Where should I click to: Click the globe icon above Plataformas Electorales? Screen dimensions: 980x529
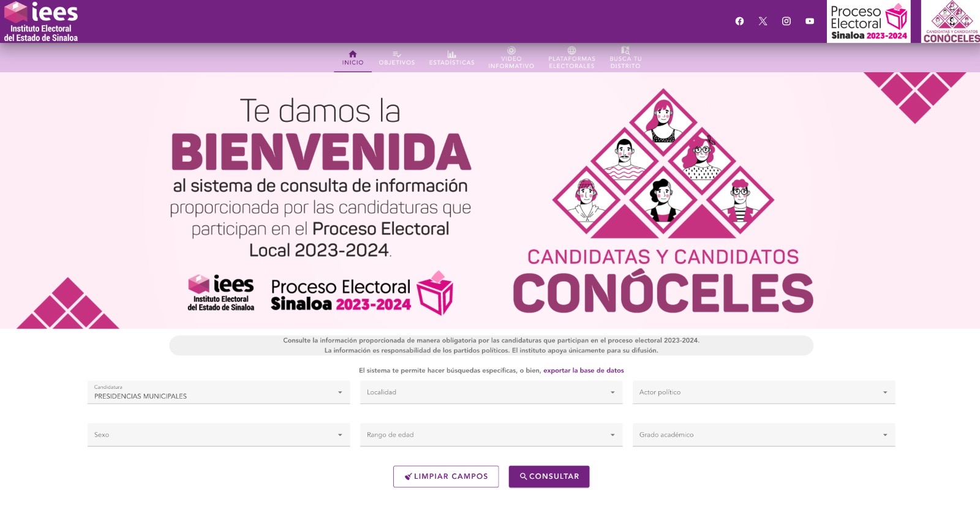[x=571, y=51]
